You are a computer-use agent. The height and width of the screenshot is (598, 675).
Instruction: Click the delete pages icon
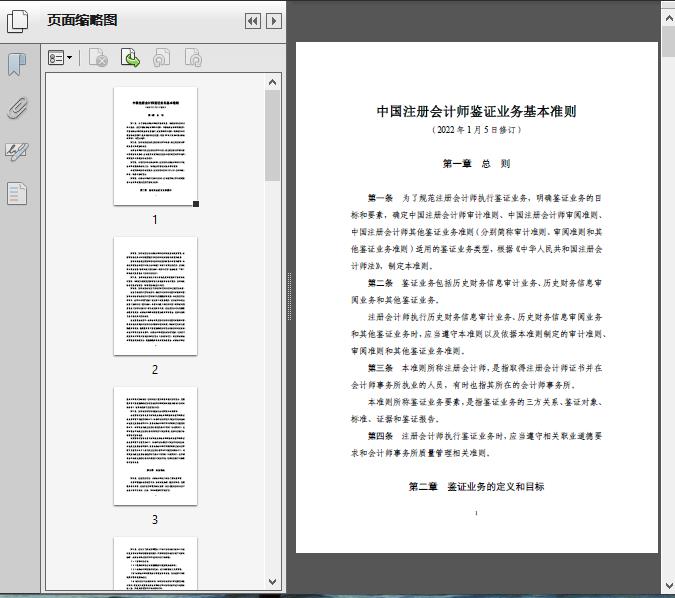98,58
